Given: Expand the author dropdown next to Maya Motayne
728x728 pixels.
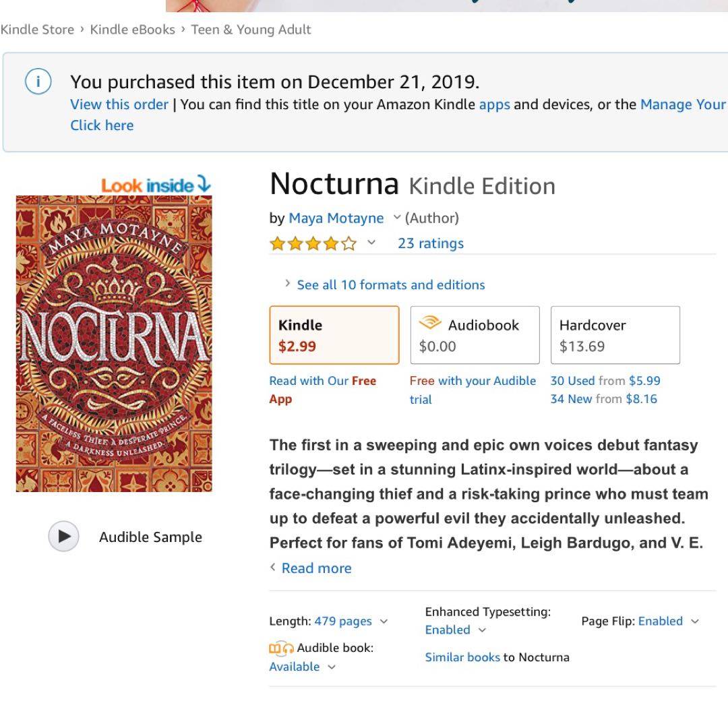Looking at the screenshot, I should [397, 217].
